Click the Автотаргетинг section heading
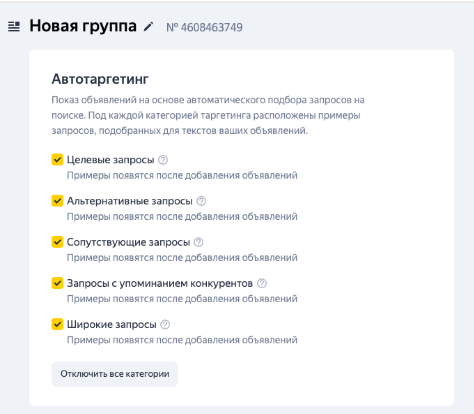Image resolution: width=474 pixels, height=414 pixels. 100,79
